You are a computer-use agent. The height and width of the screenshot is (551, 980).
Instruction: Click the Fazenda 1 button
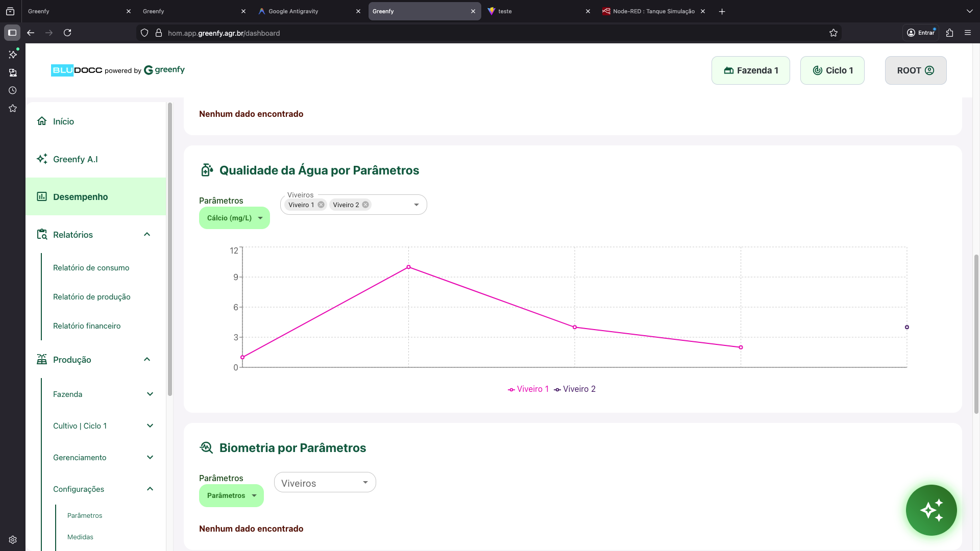(x=750, y=70)
